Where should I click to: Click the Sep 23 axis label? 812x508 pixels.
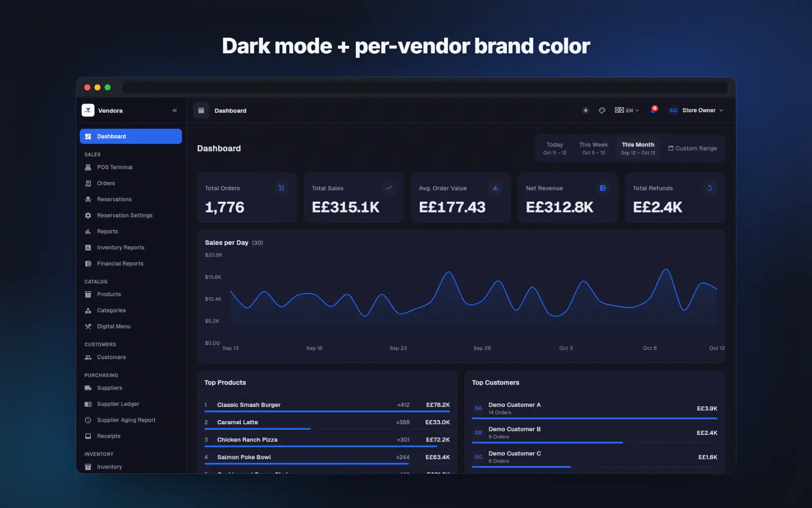tap(398, 348)
